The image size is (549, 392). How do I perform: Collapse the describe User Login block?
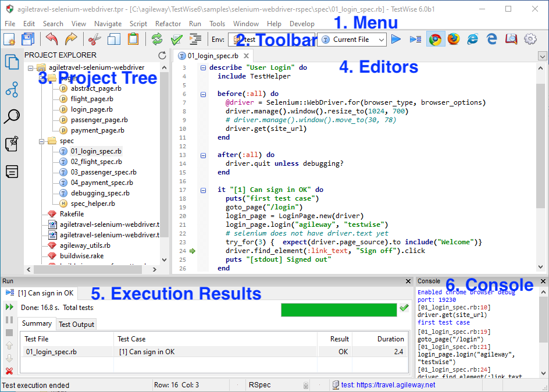[203, 67]
